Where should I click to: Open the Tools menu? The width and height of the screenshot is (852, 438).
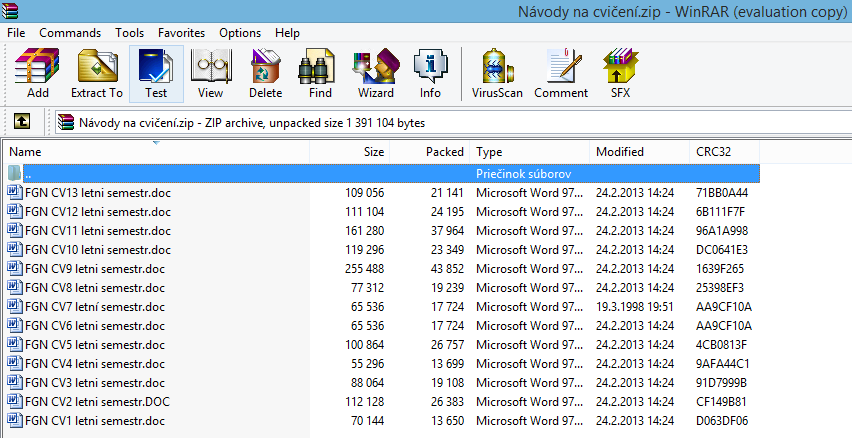(129, 33)
